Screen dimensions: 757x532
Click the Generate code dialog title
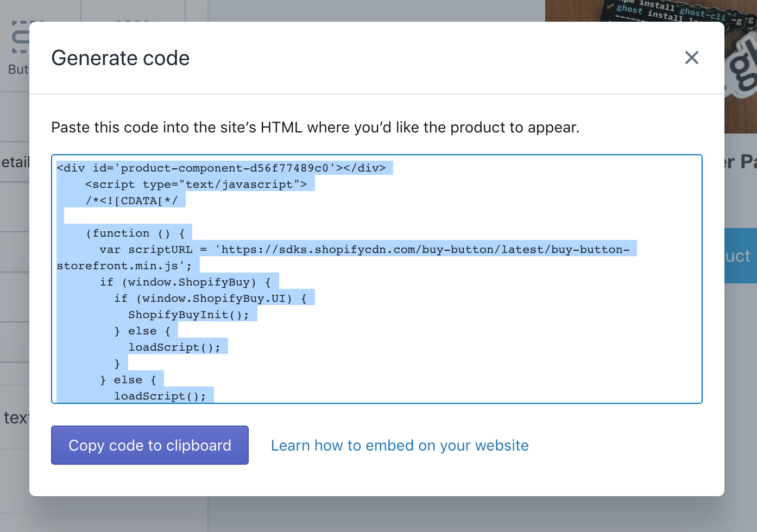pos(121,58)
